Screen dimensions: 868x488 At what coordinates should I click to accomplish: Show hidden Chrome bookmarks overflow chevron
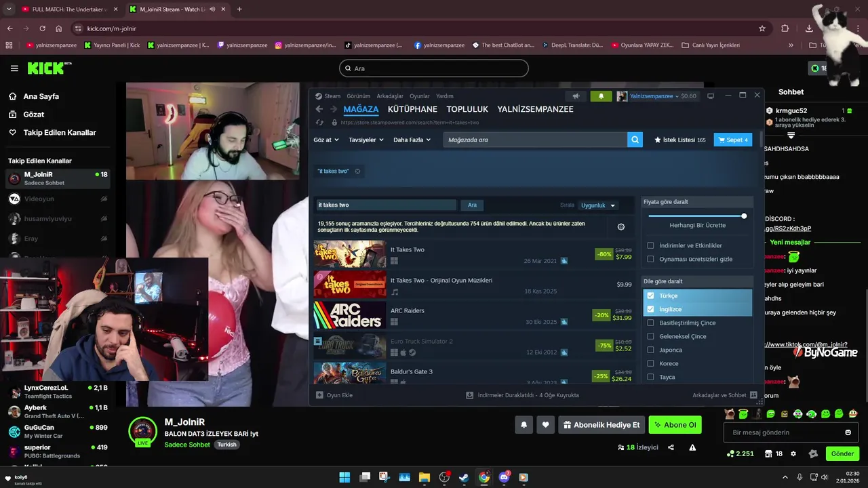(791, 45)
